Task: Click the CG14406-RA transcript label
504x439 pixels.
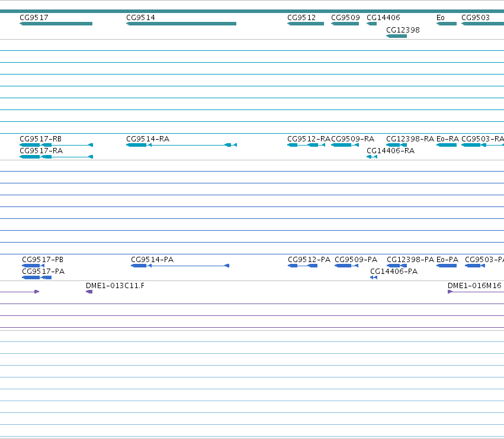Action: tap(390, 151)
